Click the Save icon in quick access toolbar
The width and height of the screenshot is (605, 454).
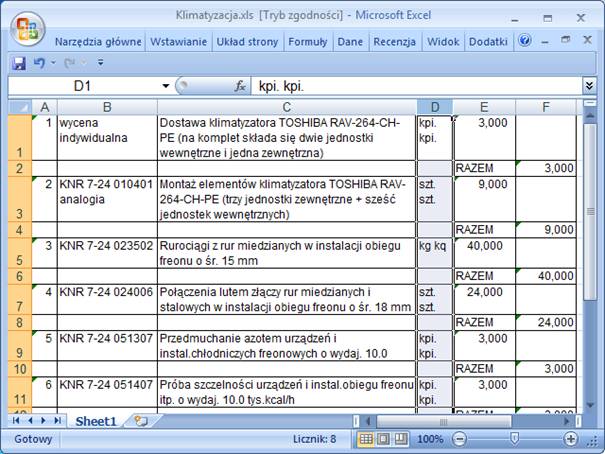[x=18, y=62]
